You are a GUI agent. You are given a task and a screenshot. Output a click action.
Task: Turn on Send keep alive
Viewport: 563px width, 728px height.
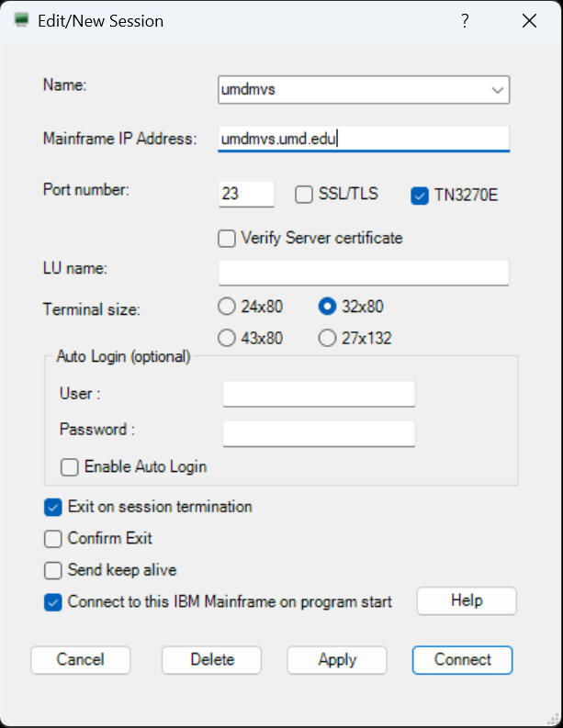[53, 570]
